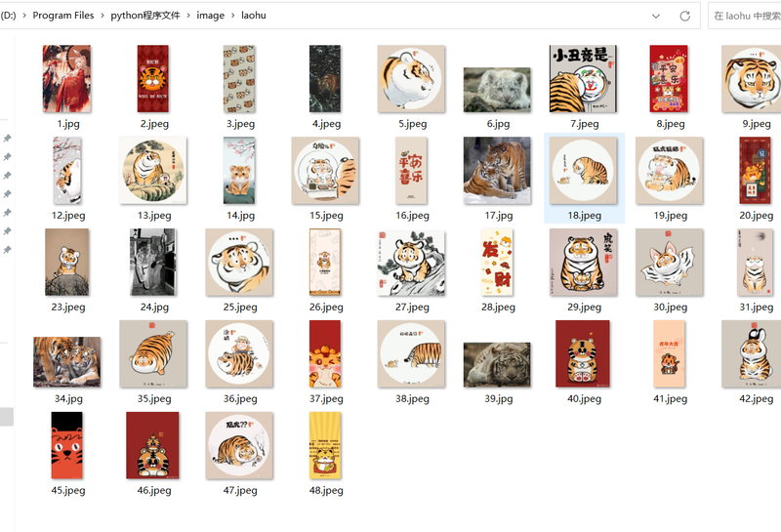
Task: Select the fat tiger image 35.jpeg
Action: tap(153, 354)
